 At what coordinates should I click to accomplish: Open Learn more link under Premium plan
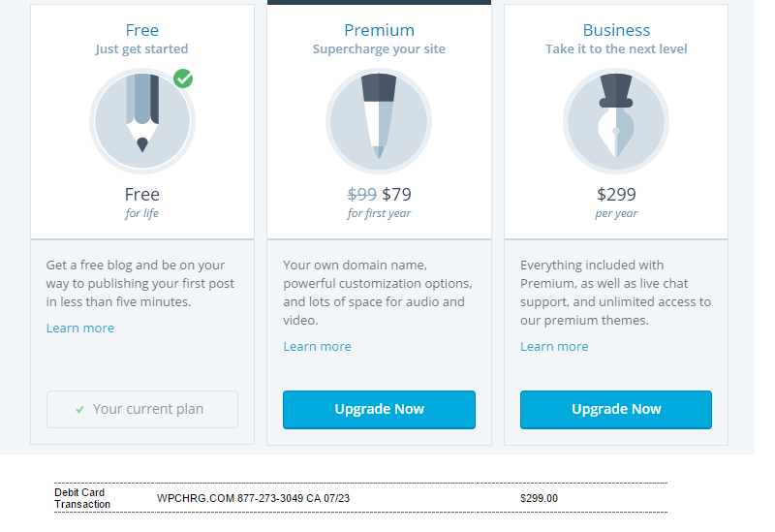pyautogui.click(x=317, y=346)
